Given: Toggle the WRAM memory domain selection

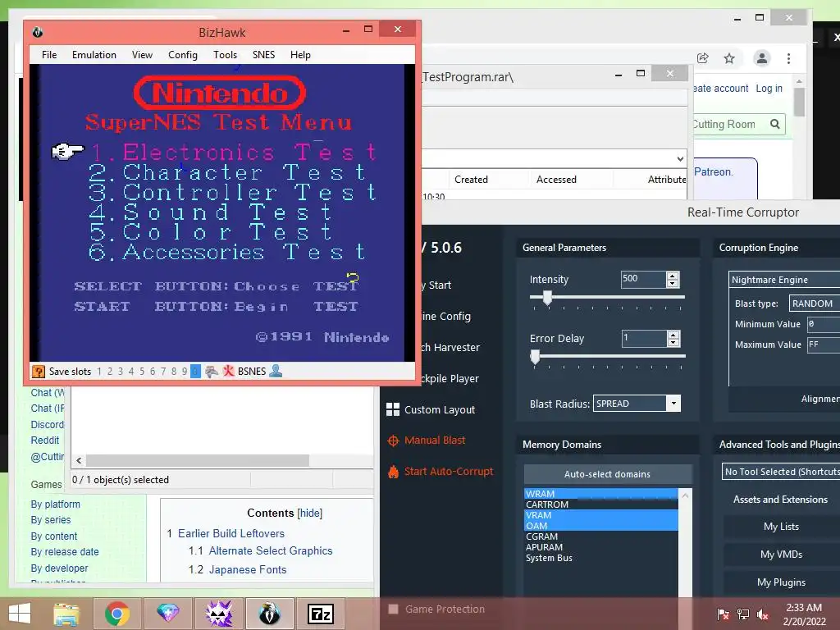Looking at the screenshot, I should 600,494.
